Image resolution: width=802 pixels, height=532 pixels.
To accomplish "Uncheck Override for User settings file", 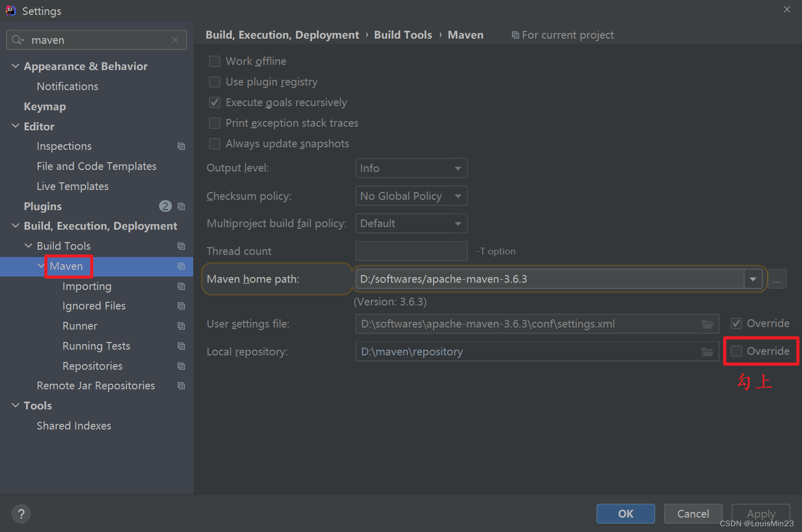I will click(736, 323).
